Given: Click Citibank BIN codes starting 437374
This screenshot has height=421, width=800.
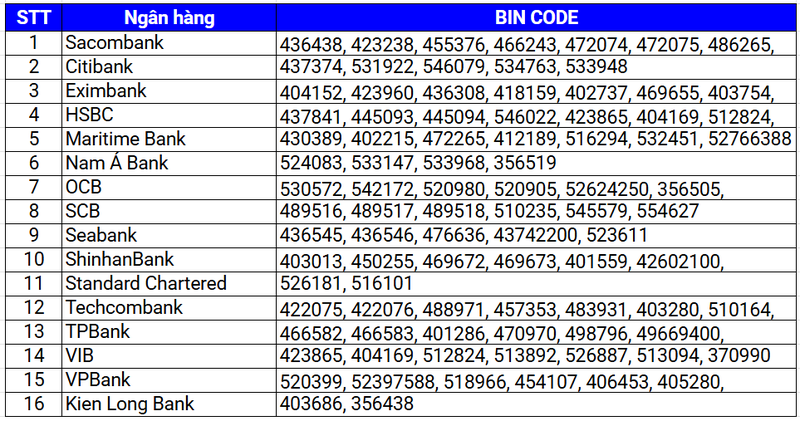Looking at the screenshot, I should pos(537,67).
